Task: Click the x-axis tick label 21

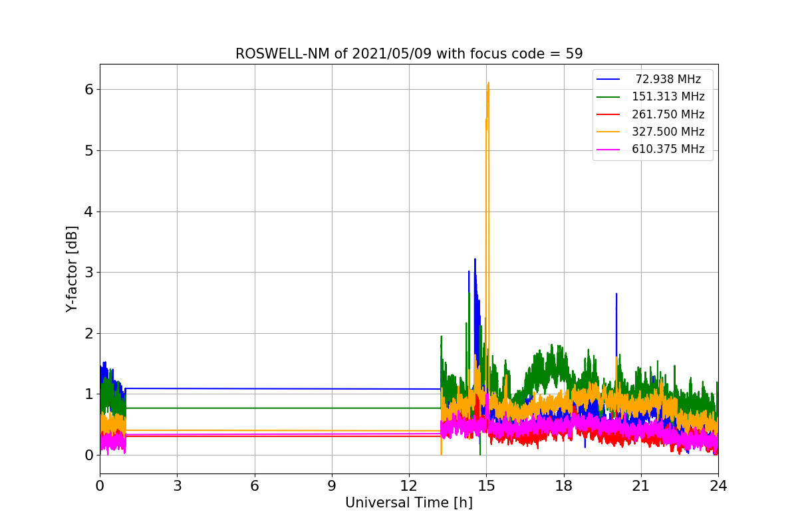Action: [x=641, y=485]
